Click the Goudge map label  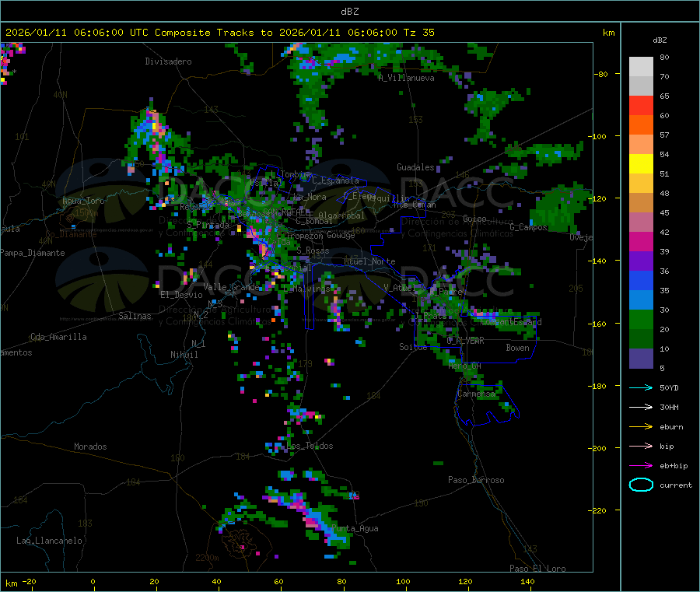pos(341,235)
